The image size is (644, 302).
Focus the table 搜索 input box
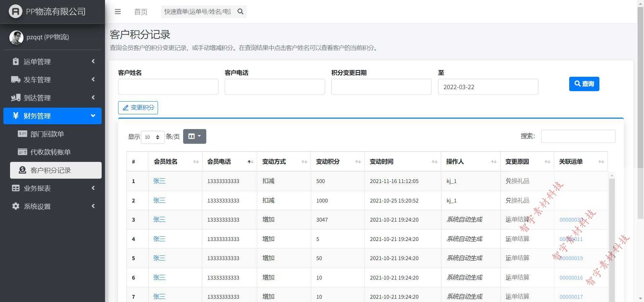tap(578, 136)
